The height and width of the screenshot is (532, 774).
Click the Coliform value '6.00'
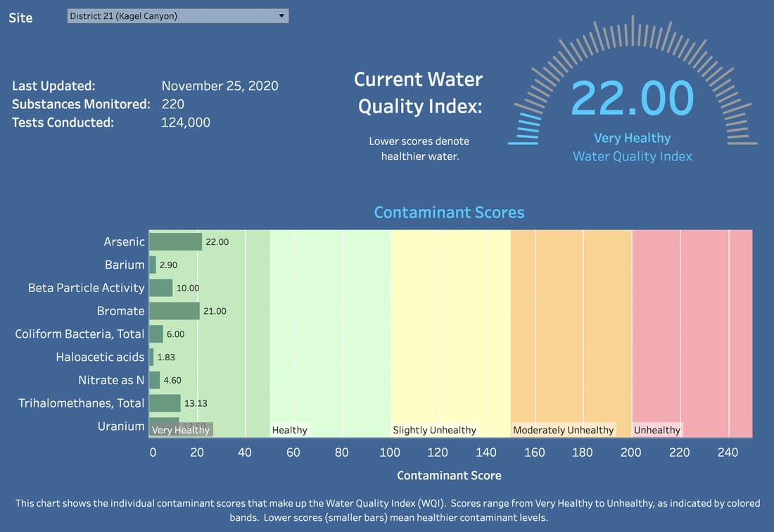(175, 334)
